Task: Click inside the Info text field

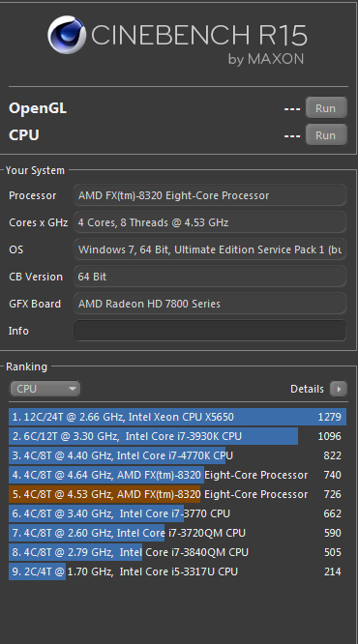Action: pos(210,331)
